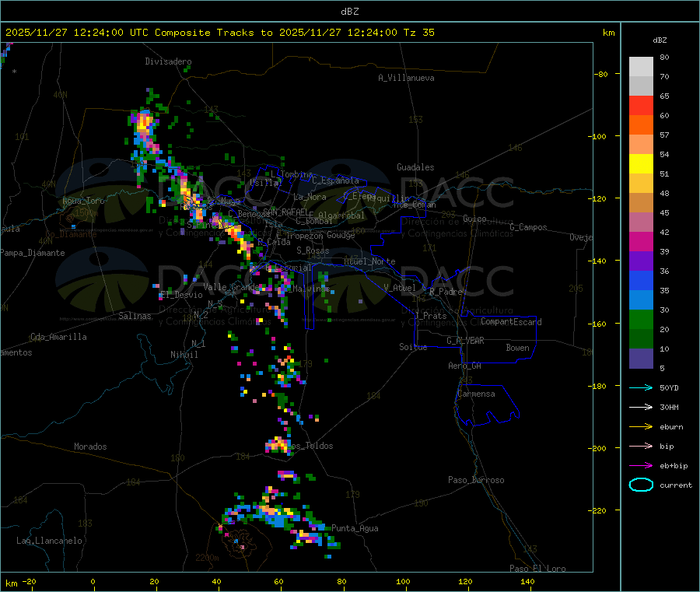Click the dusty pink 42-45 dBZ swatch
Viewport: 700px width, 592px height.
pyautogui.click(x=641, y=222)
